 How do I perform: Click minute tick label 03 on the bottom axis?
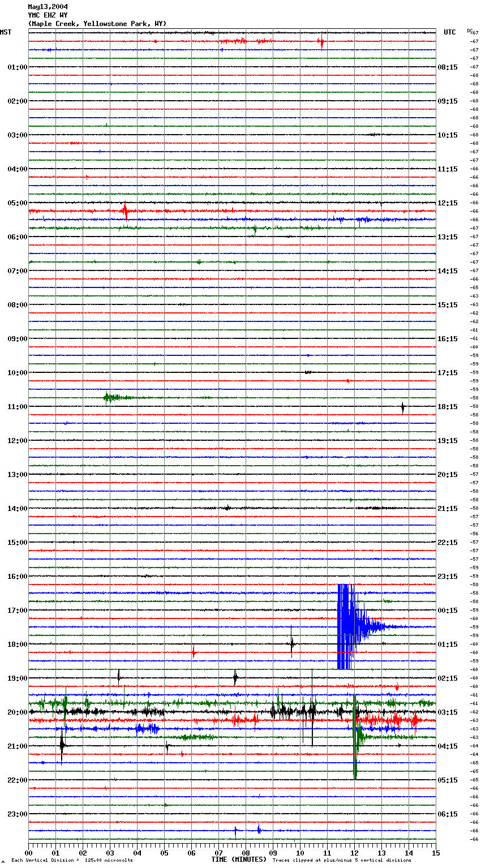pos(110,853)
